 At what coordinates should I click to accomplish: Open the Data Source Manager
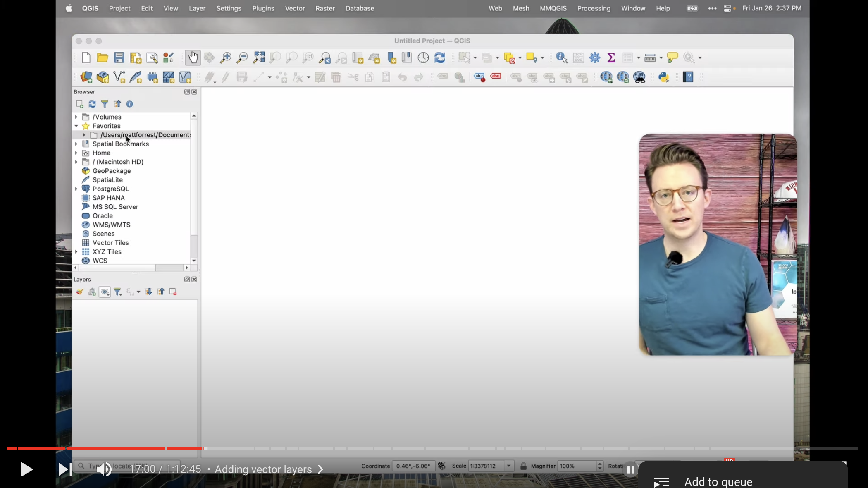86,77
